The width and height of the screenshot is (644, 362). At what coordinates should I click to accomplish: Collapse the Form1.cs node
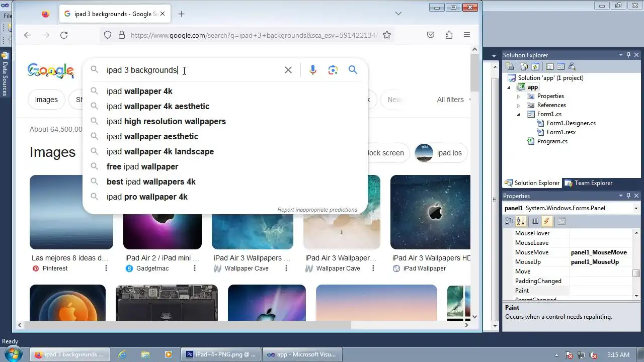(519, 115)
